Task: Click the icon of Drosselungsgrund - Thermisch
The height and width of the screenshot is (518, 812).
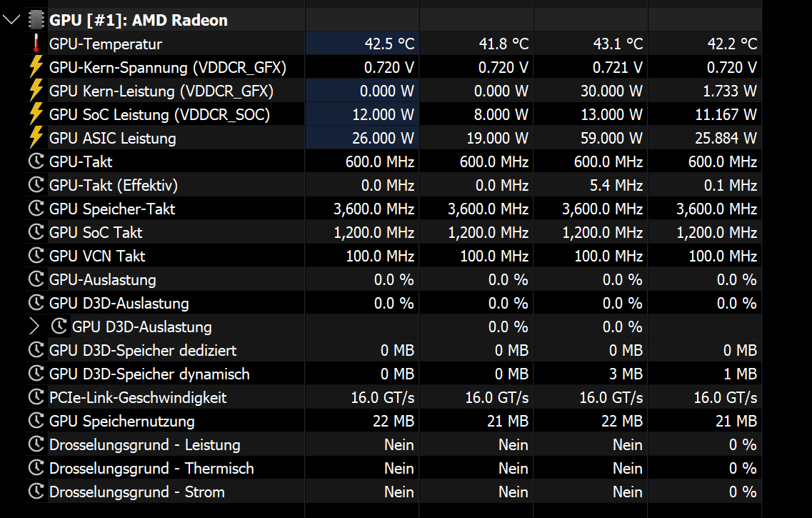Action: point(36,468)
